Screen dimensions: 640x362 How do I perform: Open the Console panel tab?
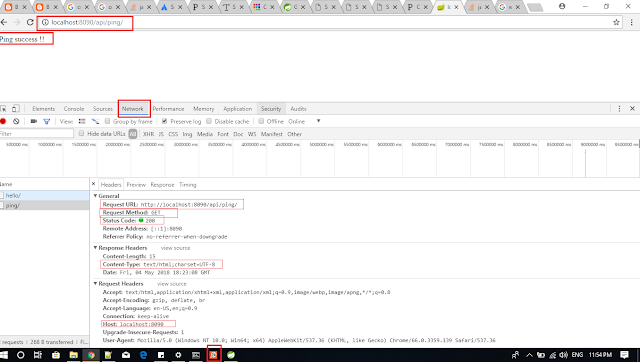(74, 109)
